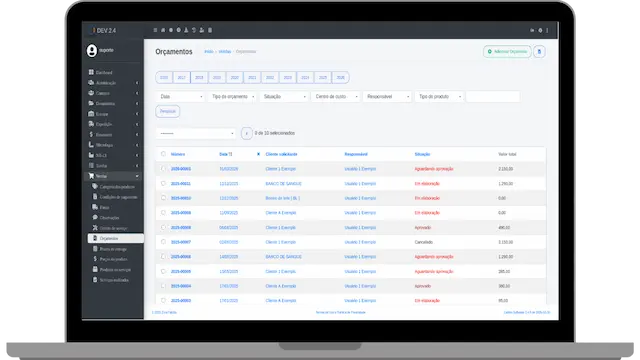Switch to the 2017 year tab

click(182, 78)
